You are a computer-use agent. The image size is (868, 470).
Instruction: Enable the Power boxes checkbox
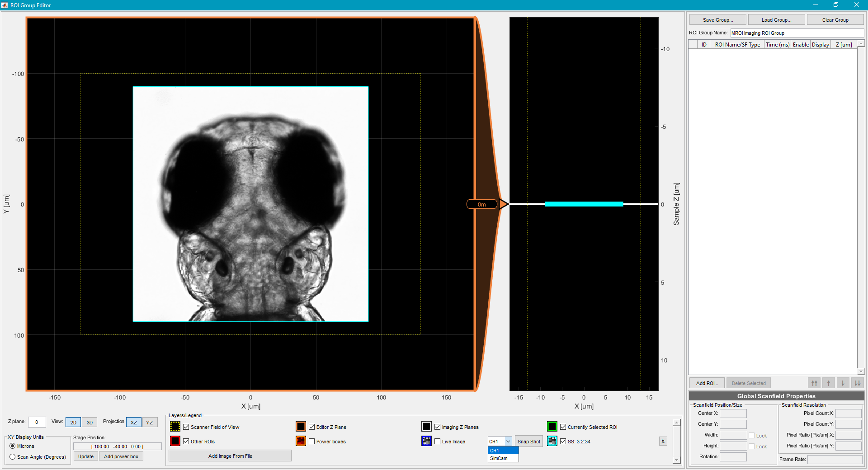312,441
